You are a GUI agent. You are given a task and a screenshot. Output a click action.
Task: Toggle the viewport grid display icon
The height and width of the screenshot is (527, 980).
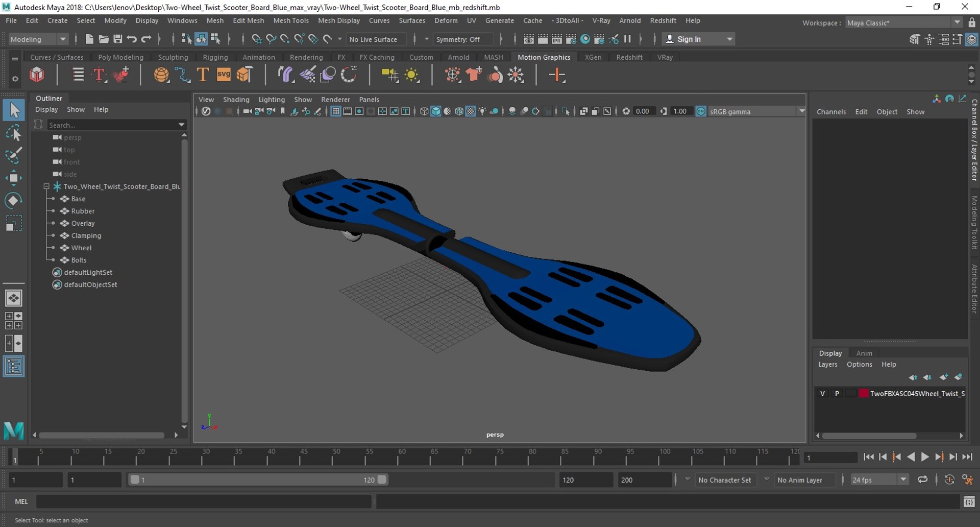click(336, 111)
